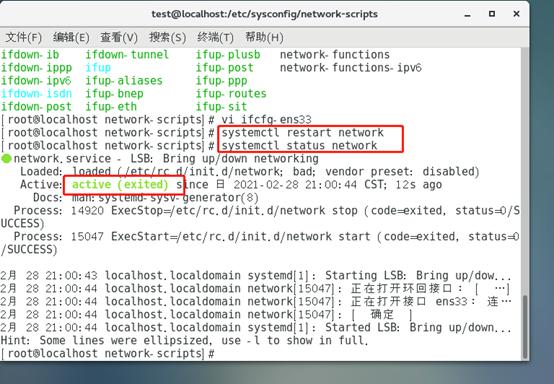Viewport: 554px width, 384px height.
Task: Open the 帮助(H) menu
Action: tap(264, 37)
